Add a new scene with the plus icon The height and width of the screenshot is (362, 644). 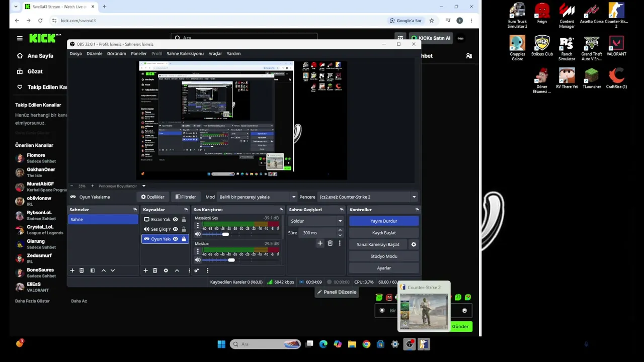(x=72, y=270)
